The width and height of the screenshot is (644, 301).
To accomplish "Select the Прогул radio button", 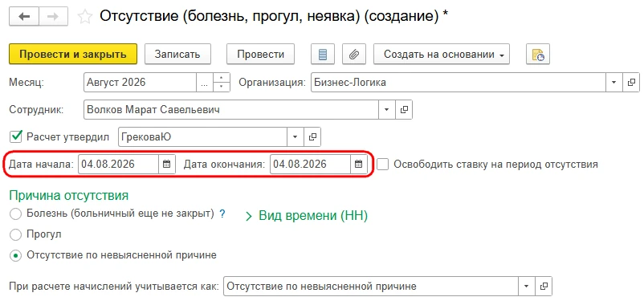I will [x=15, y=235].
